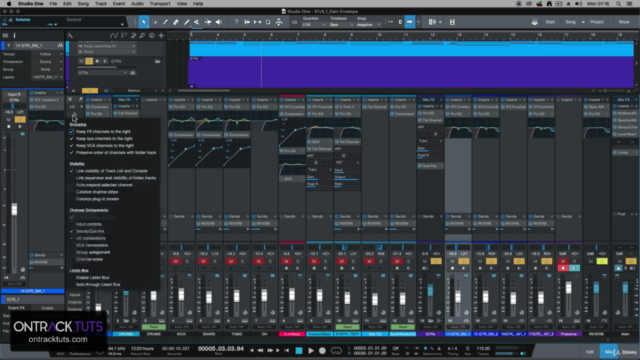Click the macOS volume icon in menu bar
The width and height of the screenshot is (640, 360).
pos(578,4)
